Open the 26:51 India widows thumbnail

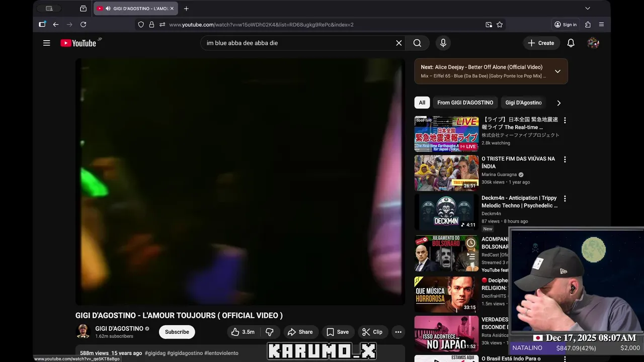coord(446,173)
